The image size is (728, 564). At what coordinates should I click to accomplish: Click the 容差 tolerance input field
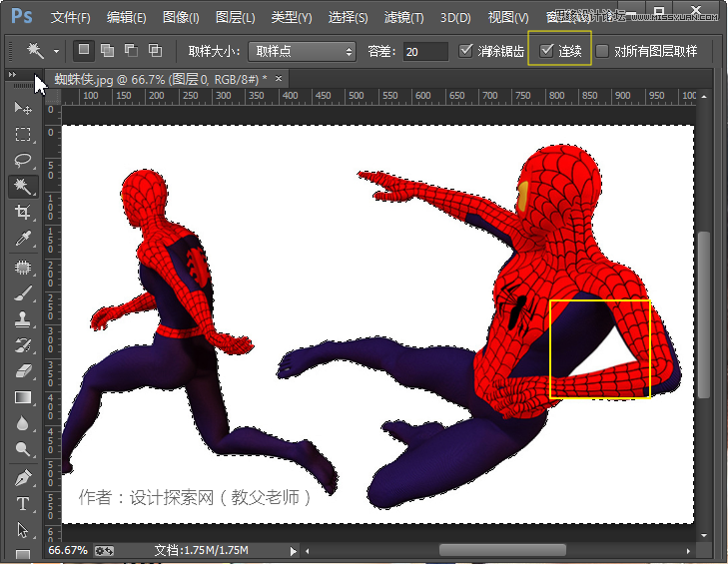click(x=424, y=51)
